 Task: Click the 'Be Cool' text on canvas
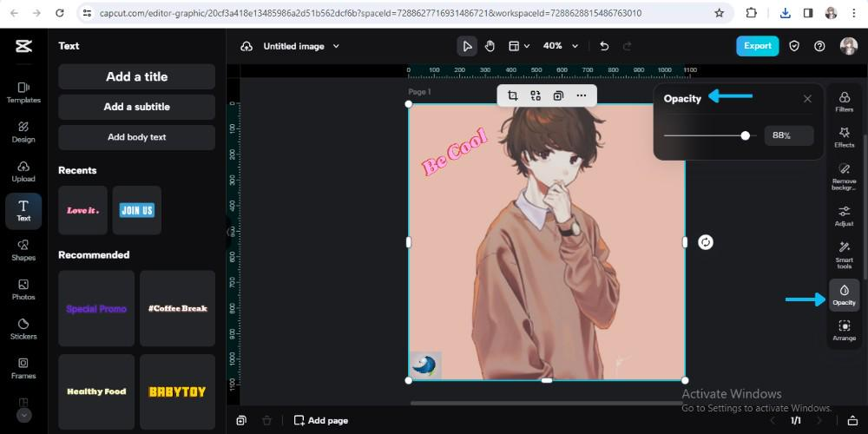(x=455, y=152)
